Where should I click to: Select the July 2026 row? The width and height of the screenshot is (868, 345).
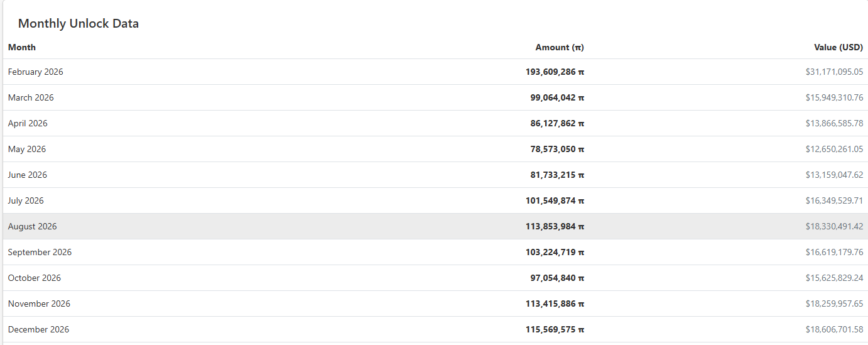point(26,200)
